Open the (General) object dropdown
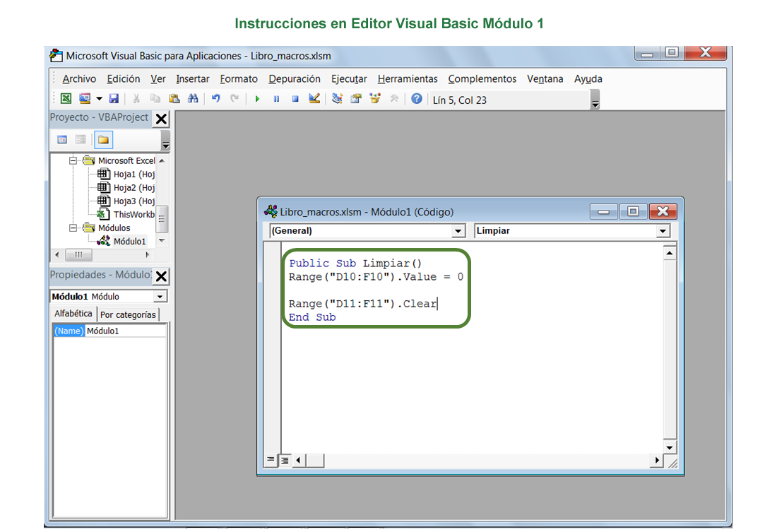Viewport: 777px width, 532px height. pos(458,231)
